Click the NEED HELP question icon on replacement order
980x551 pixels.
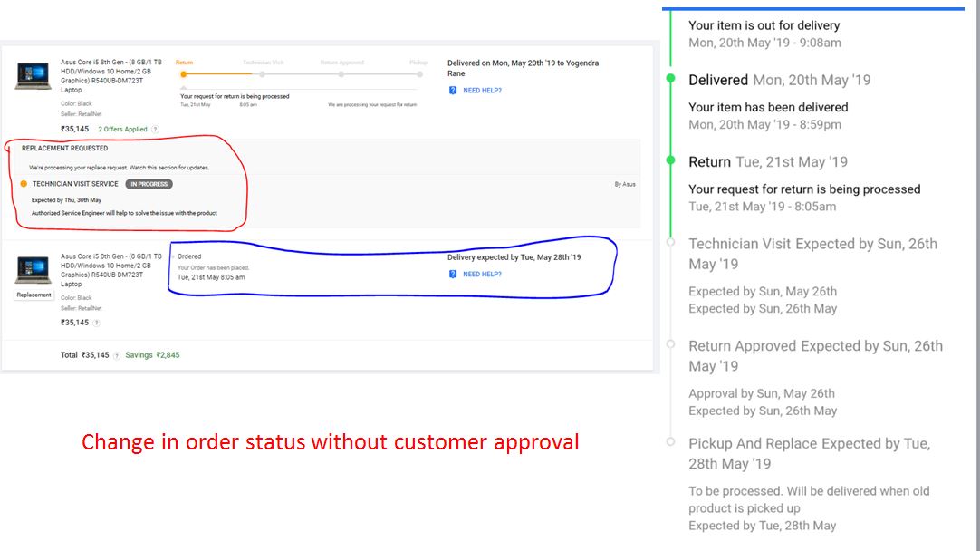coord(453,274)
